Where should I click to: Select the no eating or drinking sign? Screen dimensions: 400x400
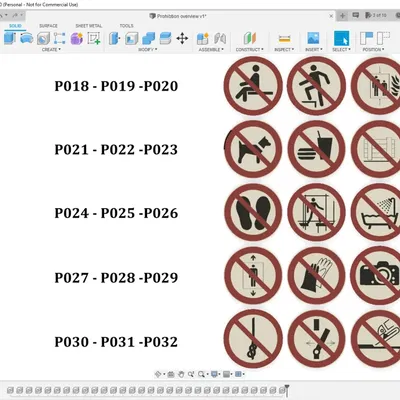pyautogui.click(x=316, y=149)
